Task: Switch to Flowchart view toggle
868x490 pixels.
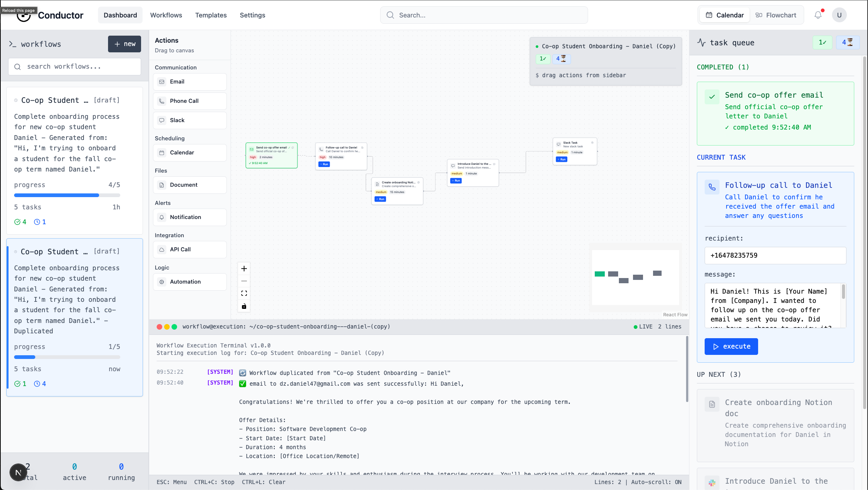Action: tap(776, 15)
